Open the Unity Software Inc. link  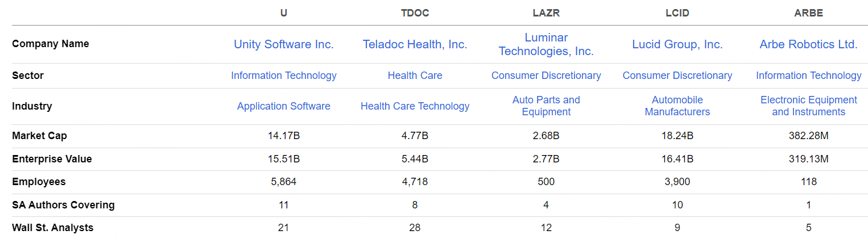283,44
